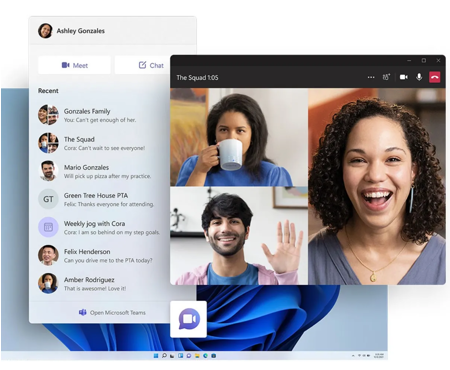Screen dimensions: 450x370
Task: Open the Windows Start menu on taskbar
Action: 156,356
